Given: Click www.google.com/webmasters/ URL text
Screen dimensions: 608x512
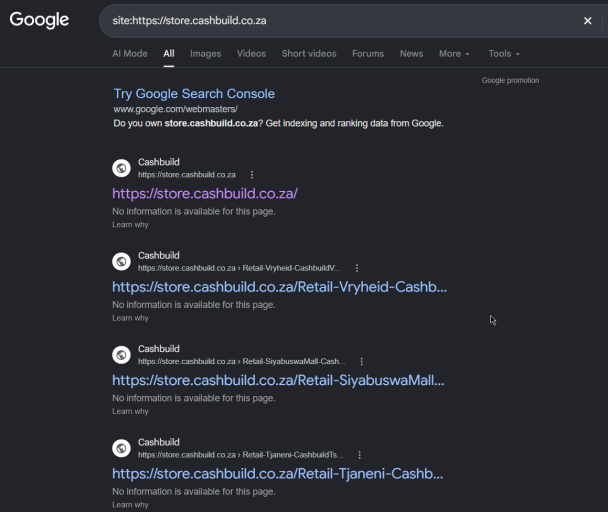Looking at the screenshot, I should (175, 109).
